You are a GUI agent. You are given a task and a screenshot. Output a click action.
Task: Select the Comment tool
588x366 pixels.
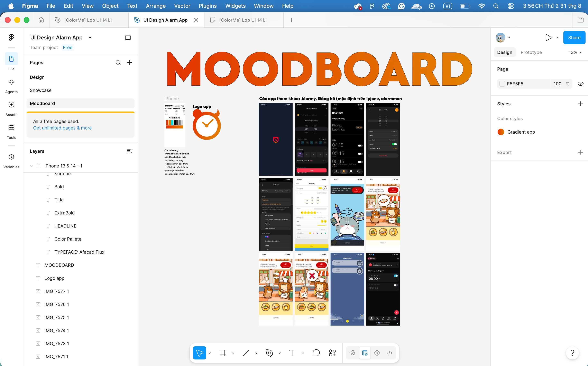coord(316,353)
